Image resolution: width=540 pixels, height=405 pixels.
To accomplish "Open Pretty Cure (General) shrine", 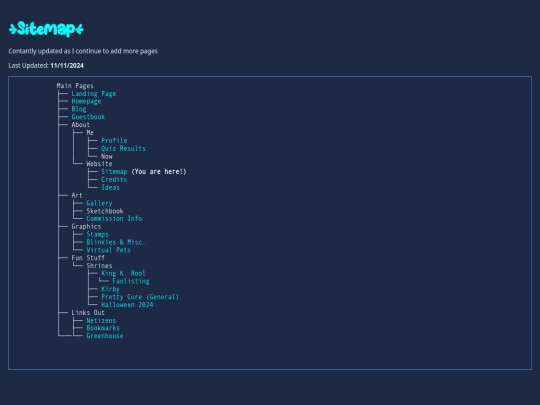I will pos(140,297).
